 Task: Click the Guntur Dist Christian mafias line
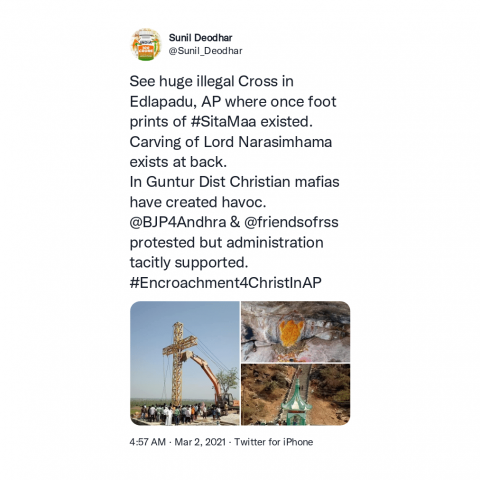tap(234, 182)
